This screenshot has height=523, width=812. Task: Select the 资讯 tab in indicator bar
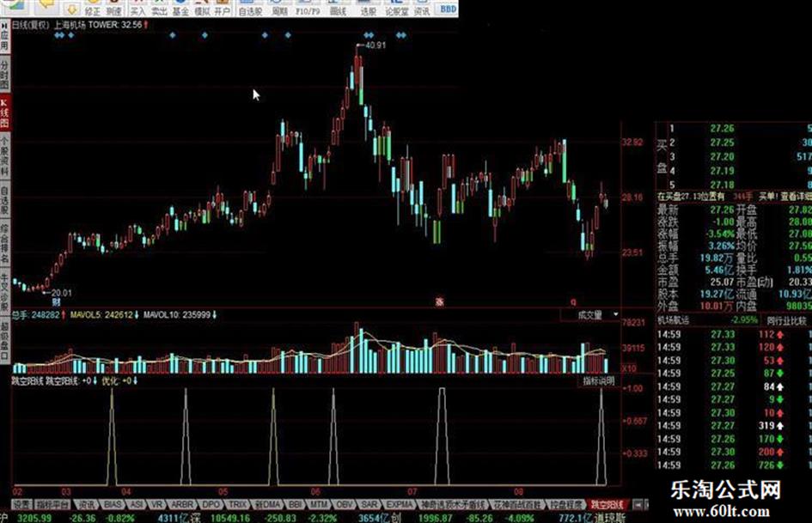click(x=87, y=504)
